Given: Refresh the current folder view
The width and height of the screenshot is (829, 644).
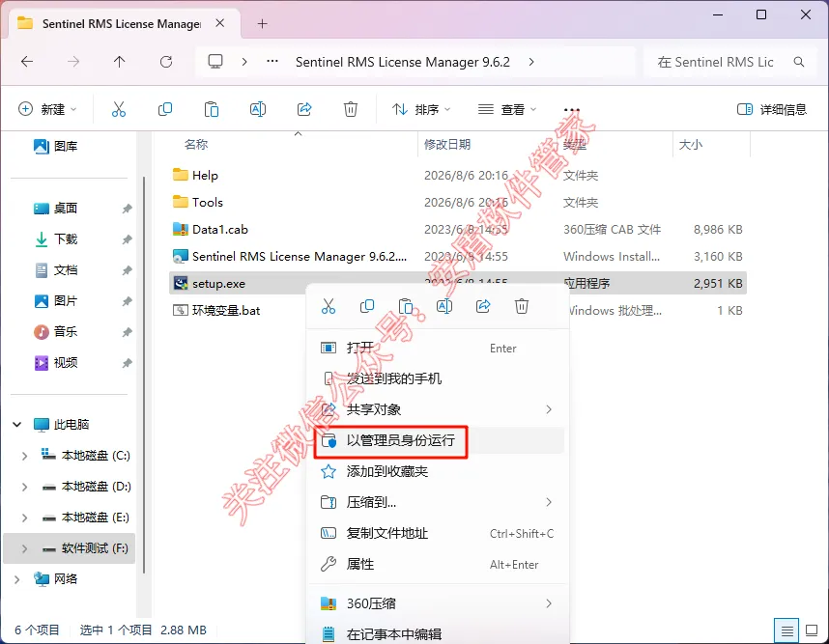Looking at the screenshot, I should pyautogui.click(x=166, y=62).
